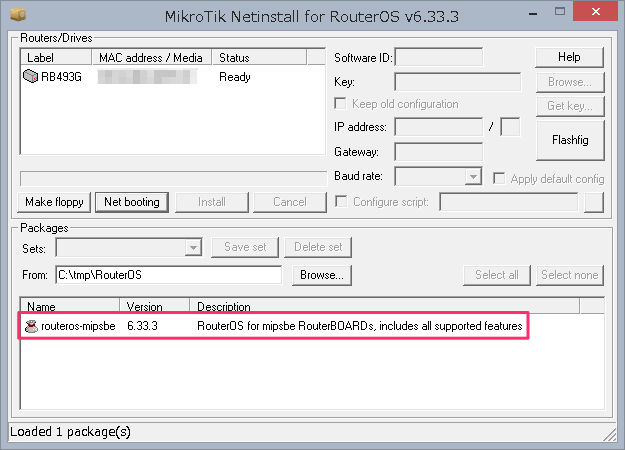The height and width of the screenshot is (450, 625).
Task: Click the Browse button next to Key
Action: point(570,82)
